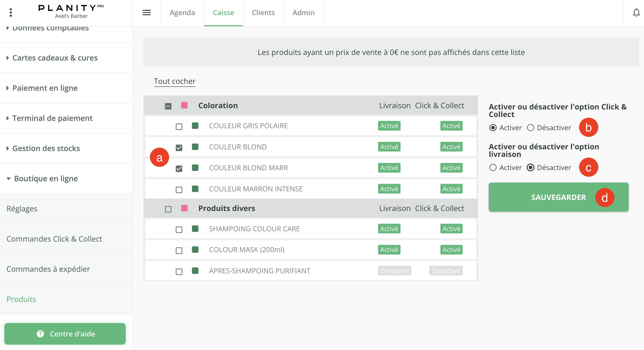Click the pink Produits divers color swatch
The height and width of the screenshot is (350, 644).
[184, 208]
